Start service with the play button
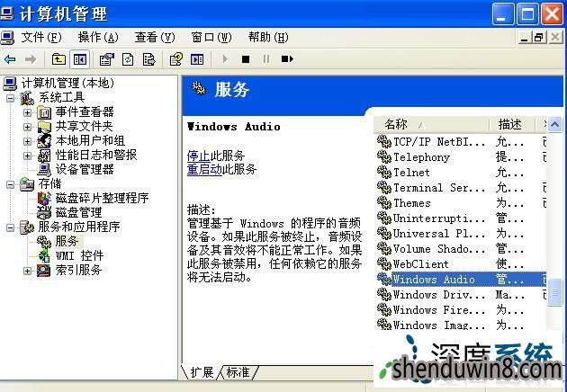 225,59
